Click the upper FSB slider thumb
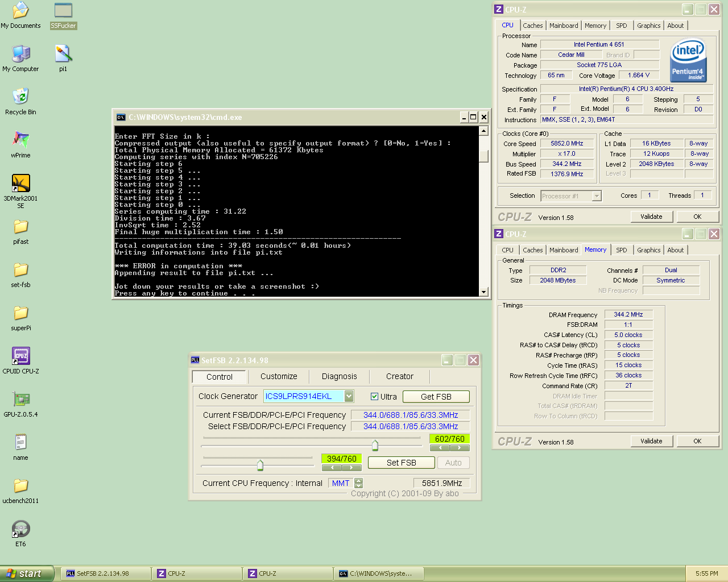728x582 pixels. (x=375, y=445)
